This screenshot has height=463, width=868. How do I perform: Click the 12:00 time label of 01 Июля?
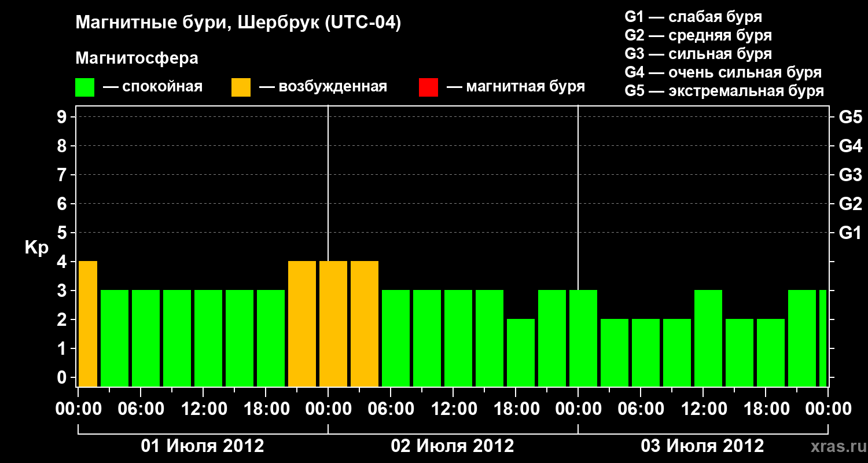point(203,409)
